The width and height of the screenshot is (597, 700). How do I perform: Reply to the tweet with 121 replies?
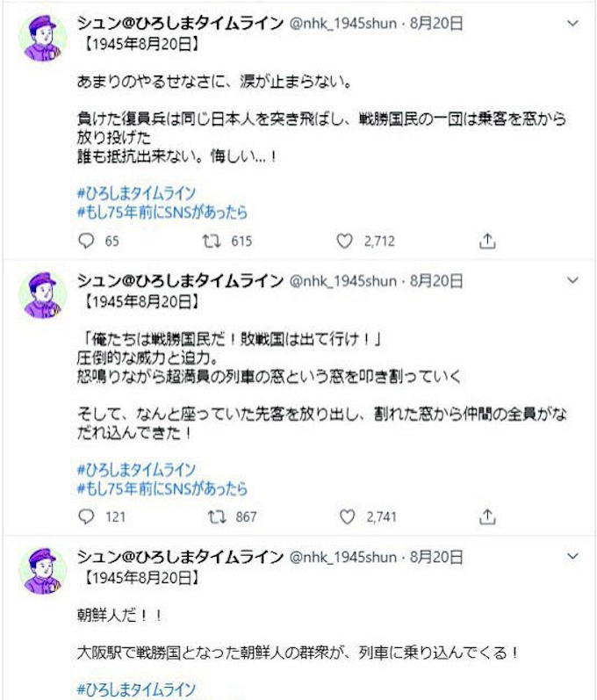(85, 516)
